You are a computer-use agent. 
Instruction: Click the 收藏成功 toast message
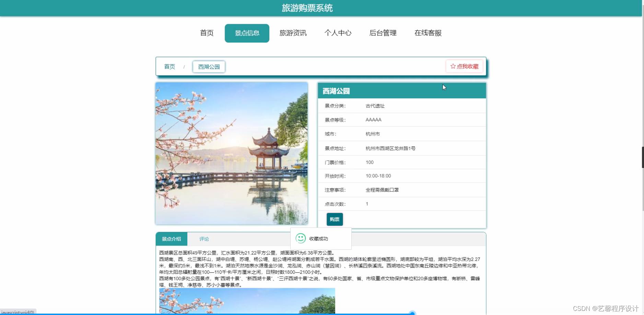click(x=318, y=238)
